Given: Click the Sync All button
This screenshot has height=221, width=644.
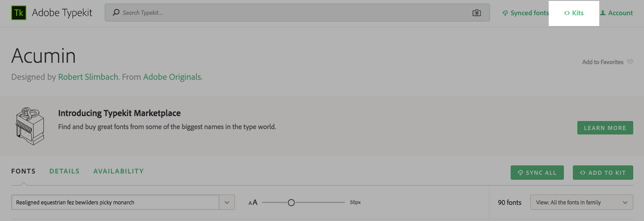Looking at the screenshot, I should [x=537, y=173].
